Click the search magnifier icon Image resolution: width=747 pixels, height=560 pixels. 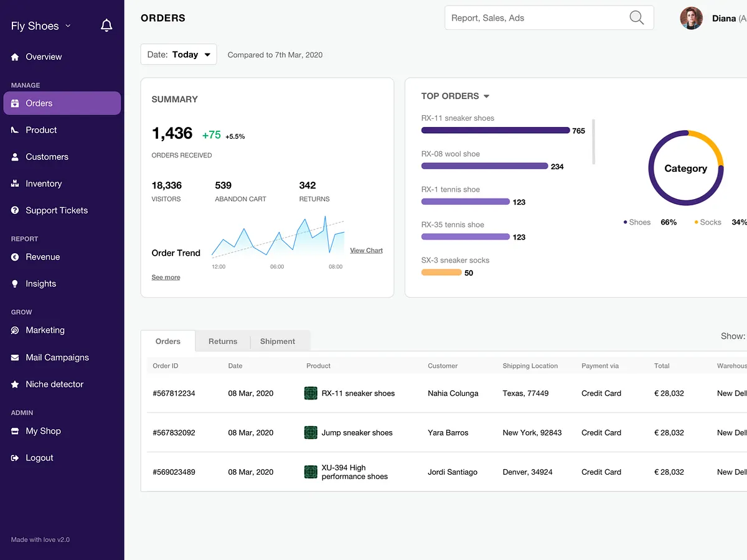[636, 18]
